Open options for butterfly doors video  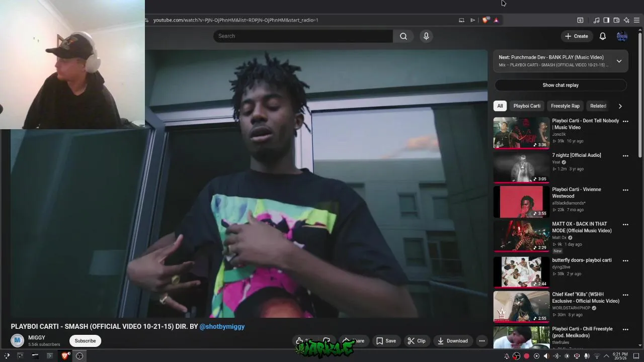[625, 260]
